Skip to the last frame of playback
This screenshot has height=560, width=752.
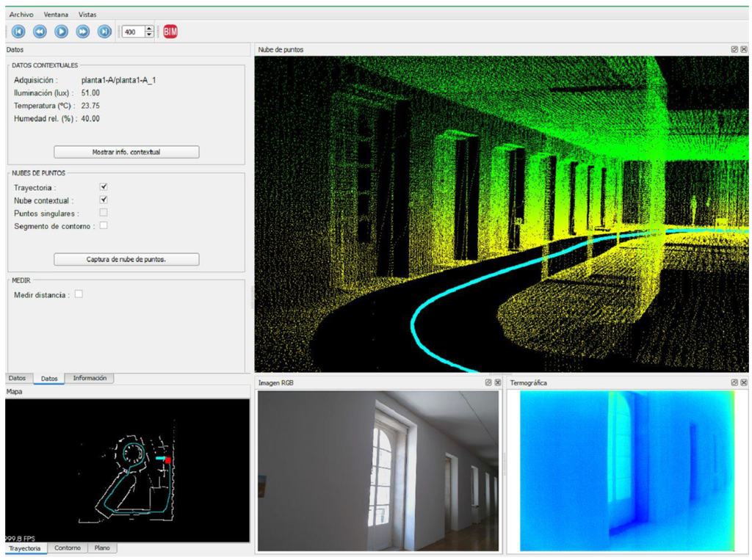pyautogui.click(x=105, y=32)
